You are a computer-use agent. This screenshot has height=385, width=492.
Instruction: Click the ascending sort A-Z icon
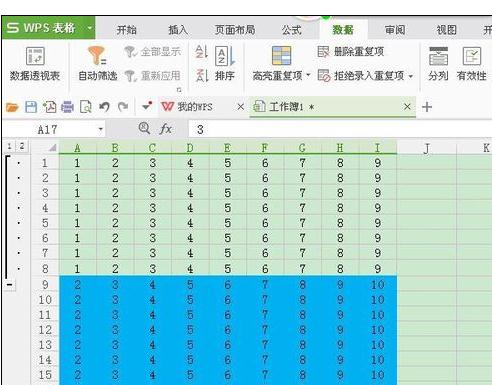(202, 52)
